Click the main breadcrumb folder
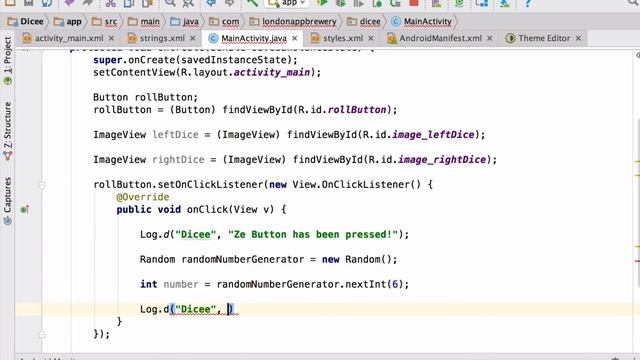This screenshot has width=640, height=360. tap(144, 22)
